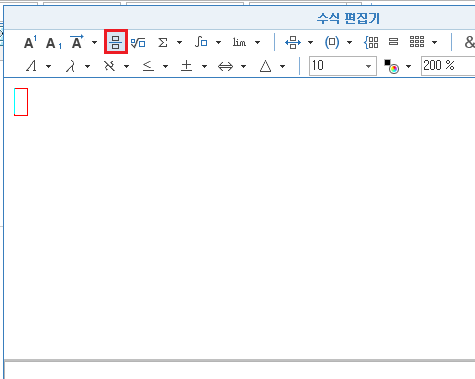Insert the arrow relation template
Viewport: 475px width, 379px height.
click(293, 42)
